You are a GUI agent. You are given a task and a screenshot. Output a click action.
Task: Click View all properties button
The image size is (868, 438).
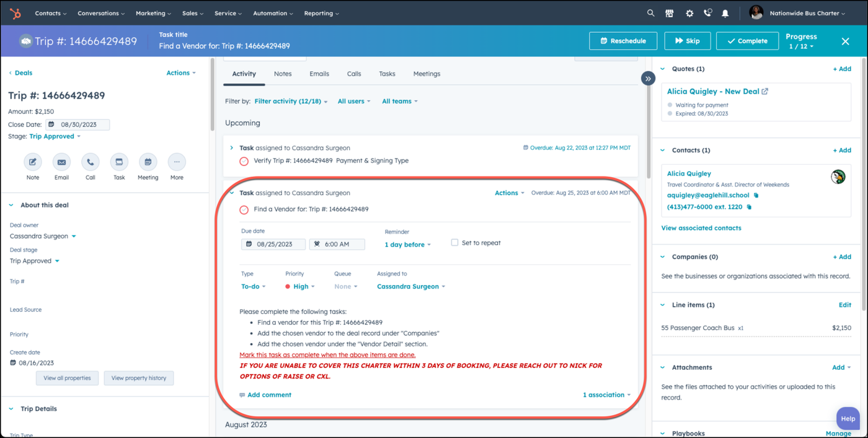click(x=67, y=378)
